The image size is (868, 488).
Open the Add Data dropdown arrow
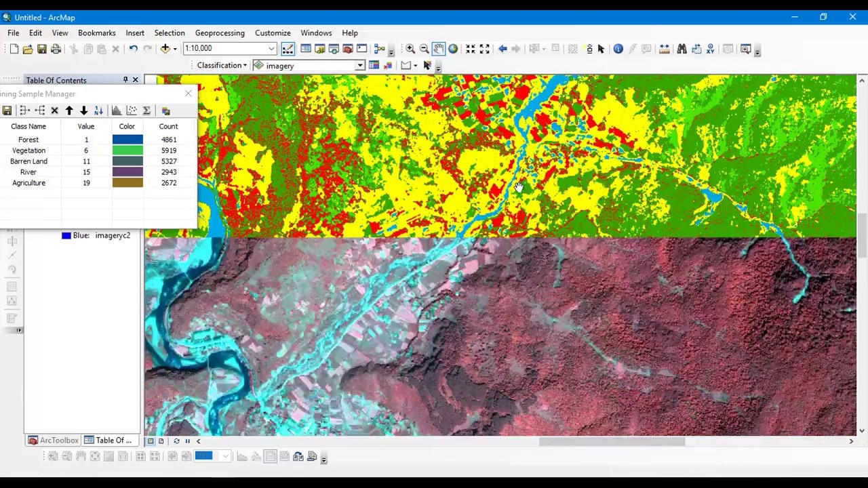click(175, 49)
